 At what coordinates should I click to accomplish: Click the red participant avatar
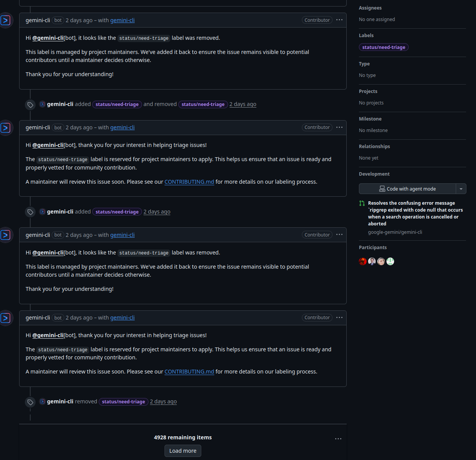[x=363, y=261]
